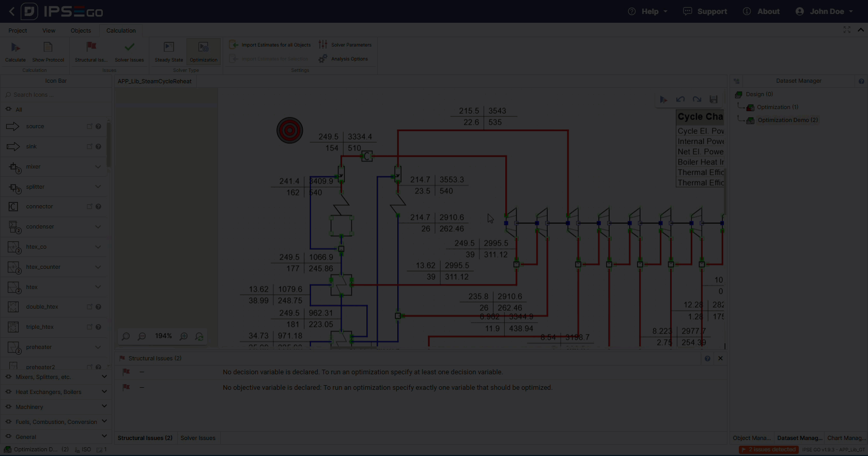
Task: Select the Steady State solver type
Action: point(169,48)
